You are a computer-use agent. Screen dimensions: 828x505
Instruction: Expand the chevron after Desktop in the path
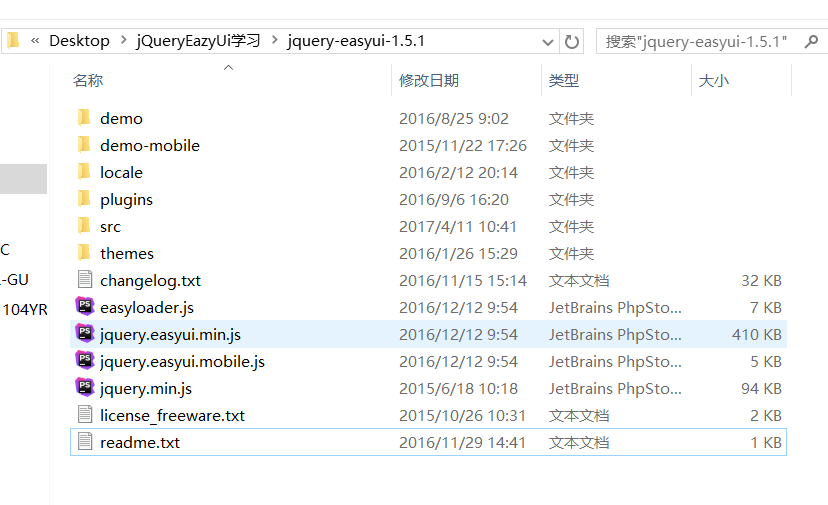(x=123, y=41)
